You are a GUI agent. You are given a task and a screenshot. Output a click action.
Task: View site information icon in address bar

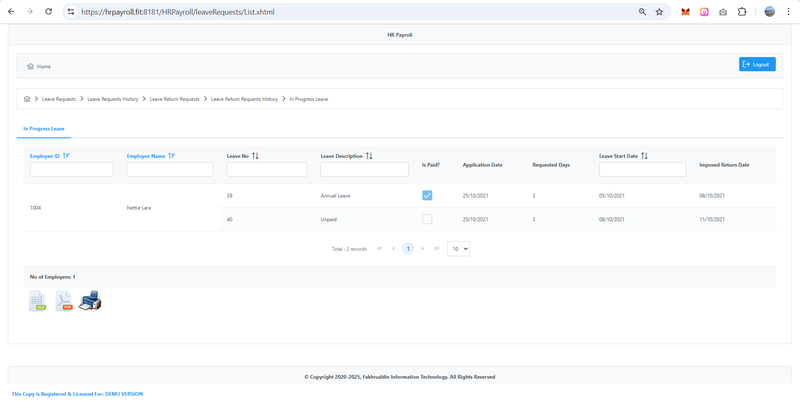click(71, 12)
